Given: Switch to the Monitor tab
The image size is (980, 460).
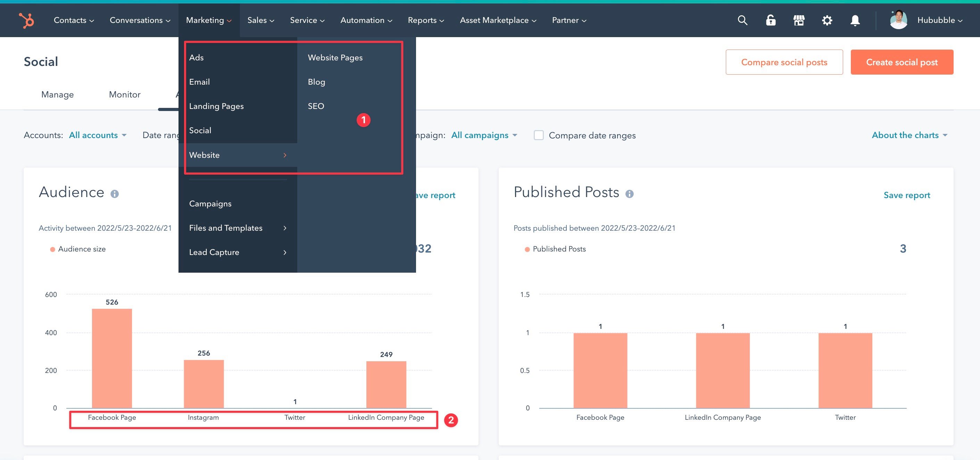Looking at the screenshot, I should pos(124,94).
